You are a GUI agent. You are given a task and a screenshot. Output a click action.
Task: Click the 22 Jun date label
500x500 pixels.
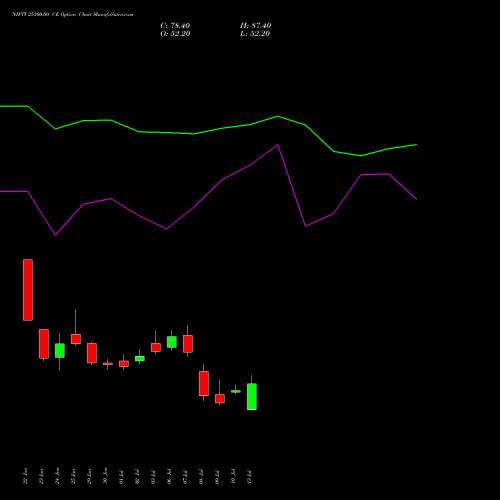click(x=26, y=476)
